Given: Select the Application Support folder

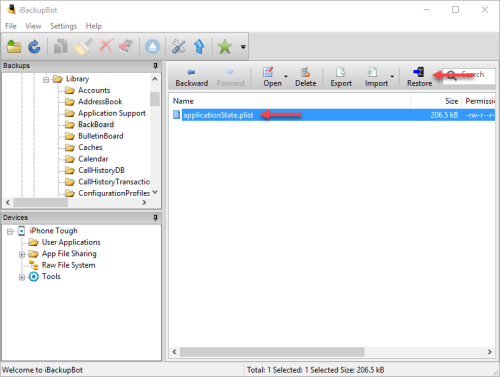Looking at the screenshot, I should pyautogui.click(x=112, y=113).
